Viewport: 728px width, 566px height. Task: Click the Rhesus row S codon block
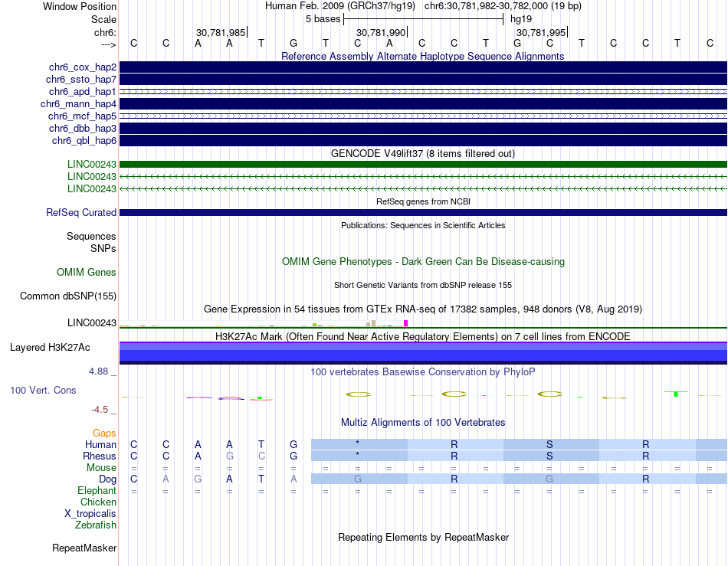551,456
